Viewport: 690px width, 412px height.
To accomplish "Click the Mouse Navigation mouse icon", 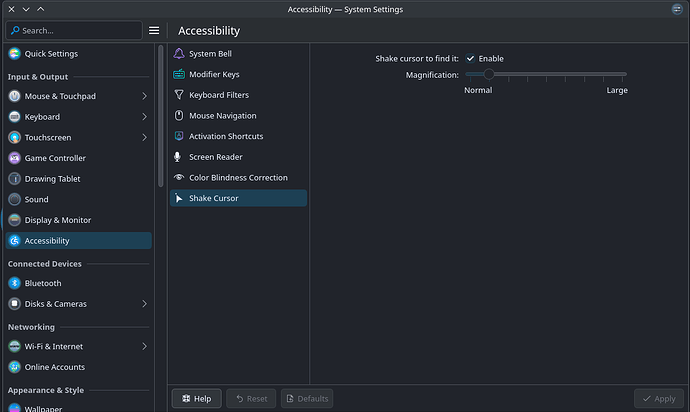I will (179, 115).
